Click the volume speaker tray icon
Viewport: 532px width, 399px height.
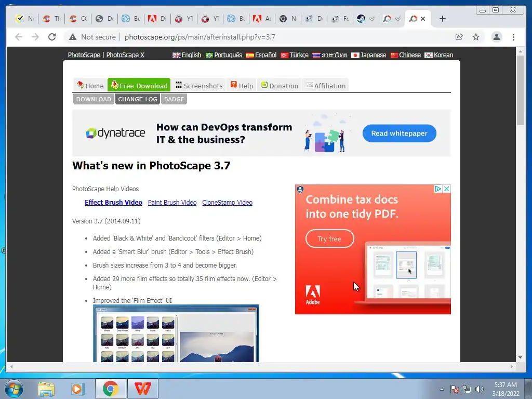480,389
